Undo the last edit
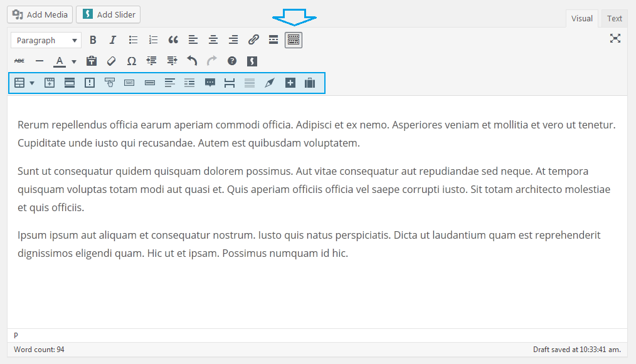636x364 pixels. (x=192, y=61)
